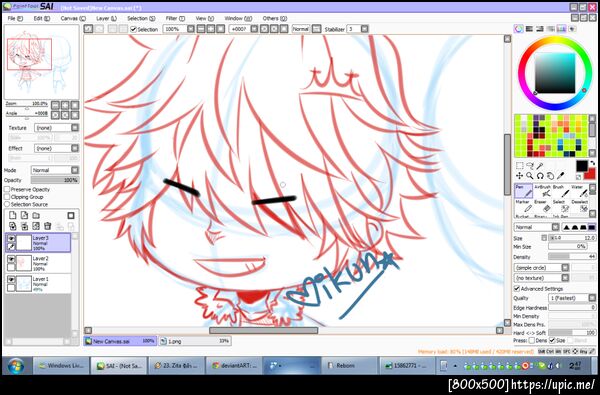Pick the magic wand tool
Image resolution: width=600 pixels, height=395 pixels.
click(540, 166)
